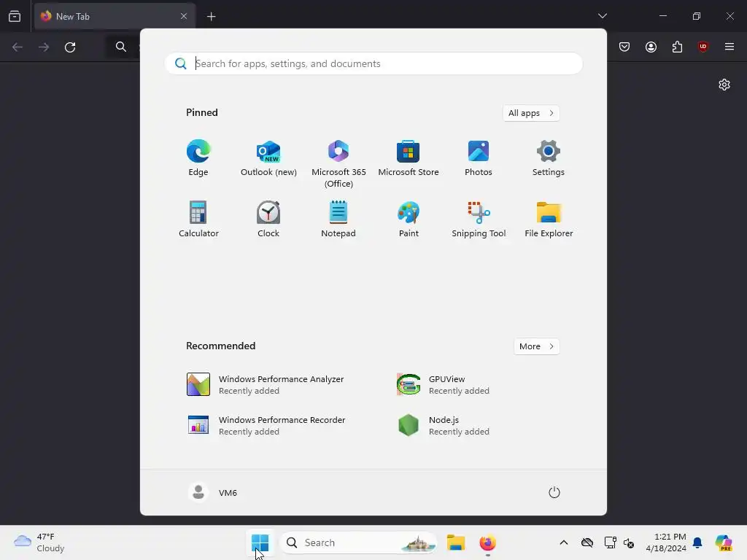Open the Edge pinned app
Screen dimensions: 747x560
coord(198,158)
